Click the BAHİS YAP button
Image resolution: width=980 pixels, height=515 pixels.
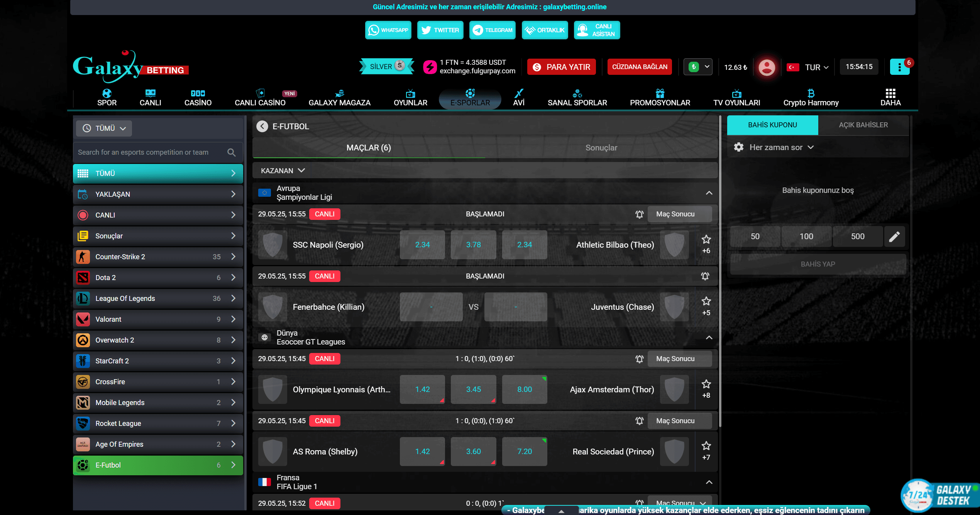click(x=818, y=264)
